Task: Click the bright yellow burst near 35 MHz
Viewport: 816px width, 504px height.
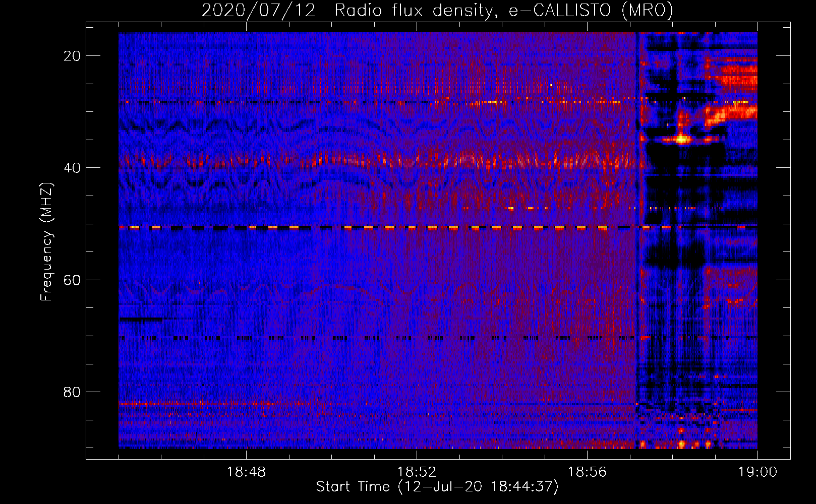Action: click(x=682, y=139)
